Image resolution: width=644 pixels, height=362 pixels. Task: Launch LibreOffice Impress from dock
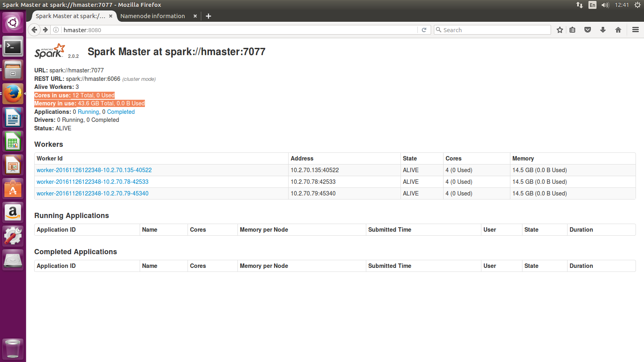[13, 165]
